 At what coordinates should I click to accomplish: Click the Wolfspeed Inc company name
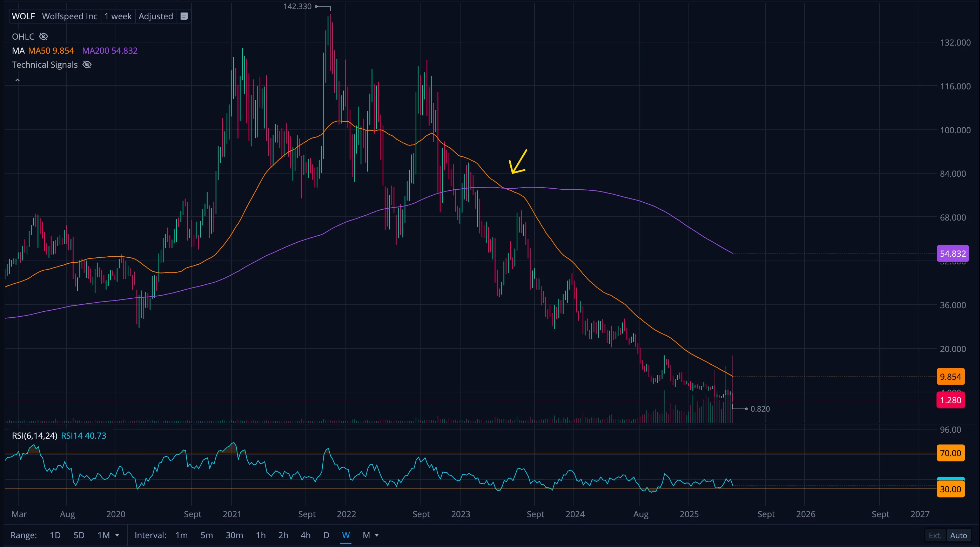click(x=69, y=16)
